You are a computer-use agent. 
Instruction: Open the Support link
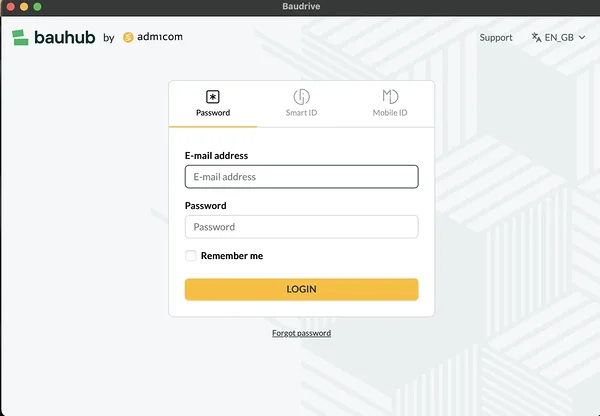pyautogui.click(x=496, y=38)
